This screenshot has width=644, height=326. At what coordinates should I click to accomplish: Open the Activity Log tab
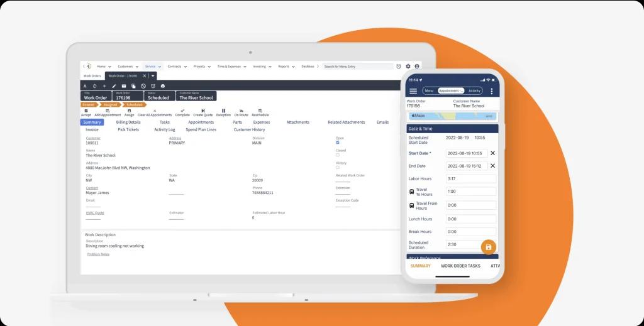tap(165, 129)
